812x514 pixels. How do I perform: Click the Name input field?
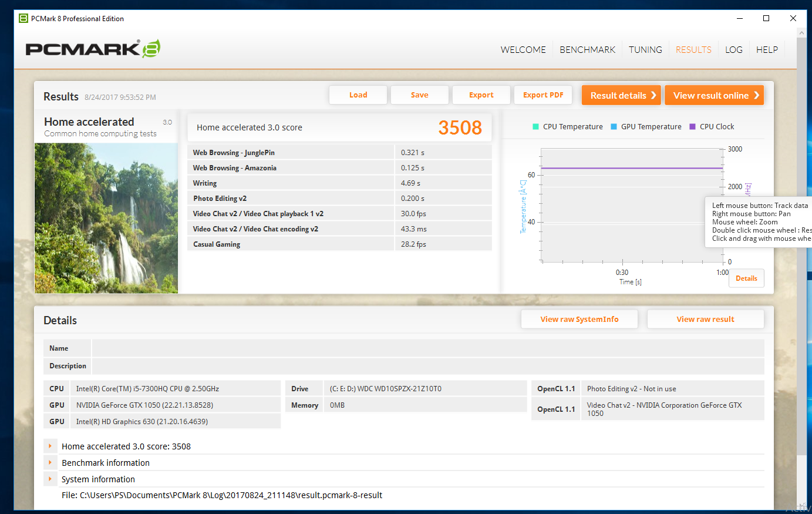click(428, 348)
